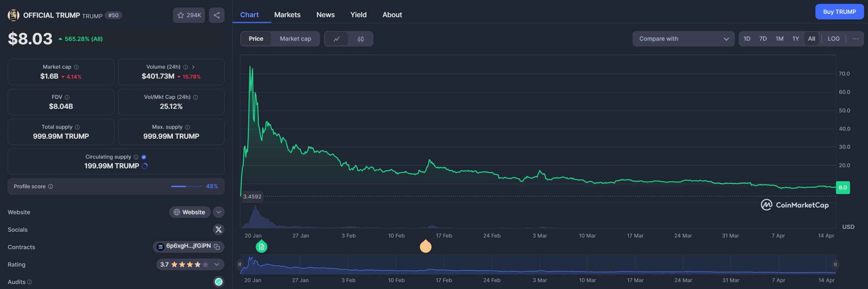Set chart range to 1D

(747, 39)
